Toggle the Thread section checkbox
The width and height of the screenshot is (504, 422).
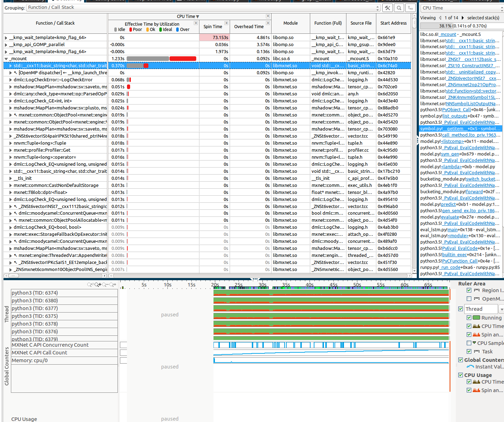tap(461, 309)
